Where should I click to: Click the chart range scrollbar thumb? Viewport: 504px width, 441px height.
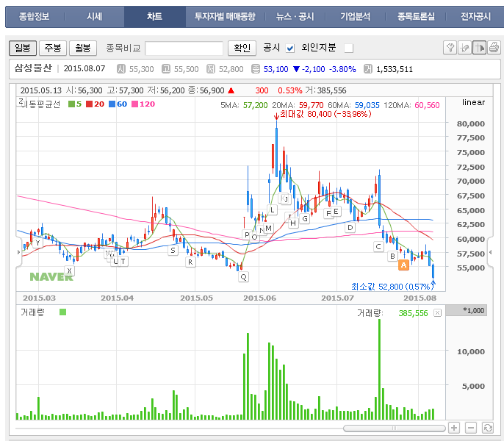pyautogui.click(x=394, y=428)
